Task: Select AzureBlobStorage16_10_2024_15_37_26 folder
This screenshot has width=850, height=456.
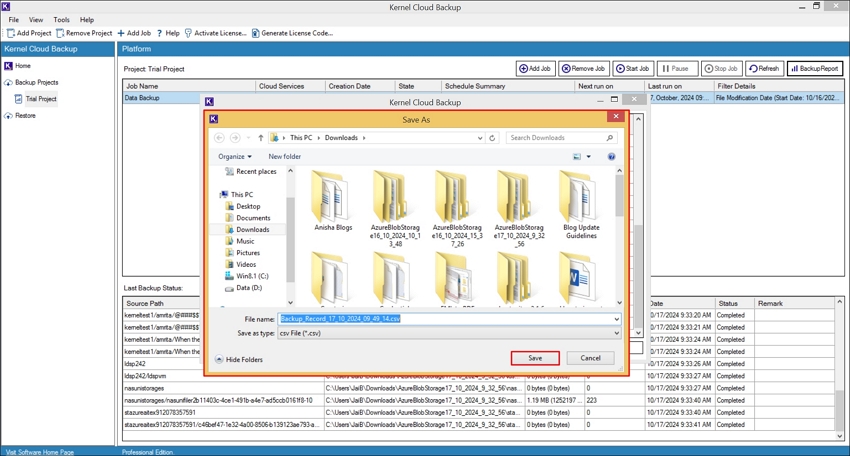Action: [457, 209]
